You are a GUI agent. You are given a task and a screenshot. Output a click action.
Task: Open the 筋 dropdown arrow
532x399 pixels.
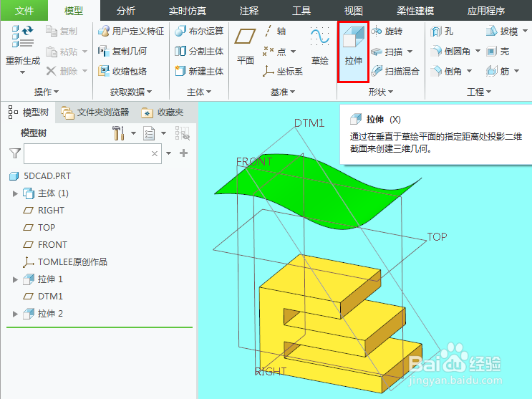(x=516, y=71)
